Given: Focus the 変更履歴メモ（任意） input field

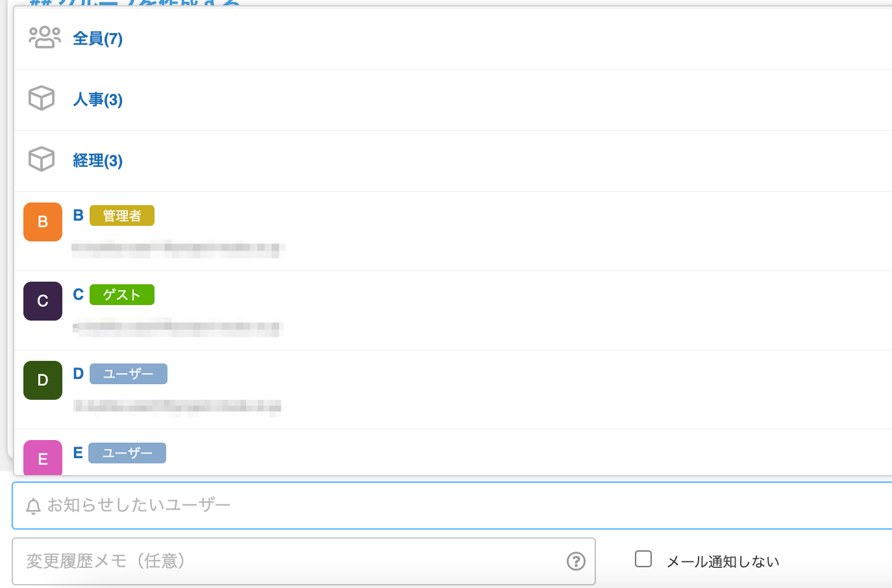Looking at the screenshot, I should 304,561.
